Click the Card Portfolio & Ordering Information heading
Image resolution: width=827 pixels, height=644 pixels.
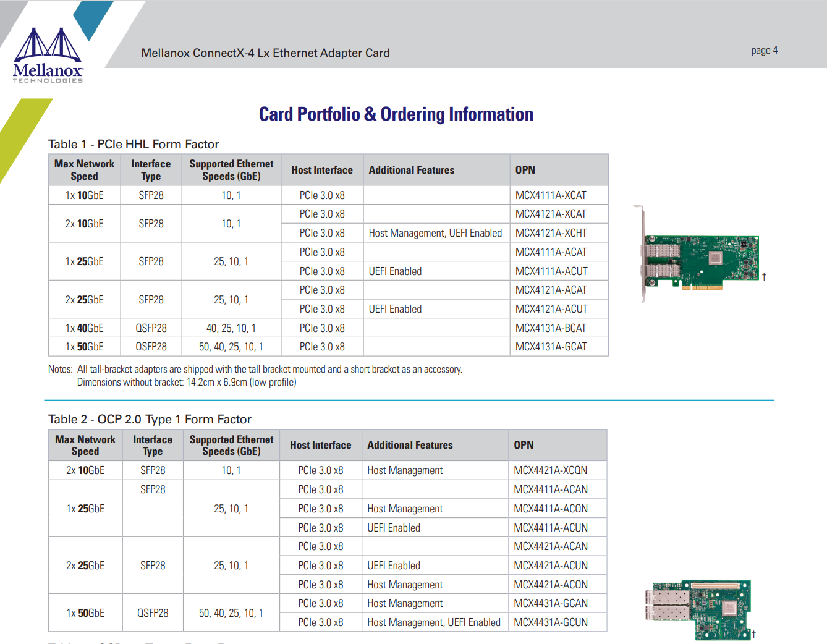(396, 114)
